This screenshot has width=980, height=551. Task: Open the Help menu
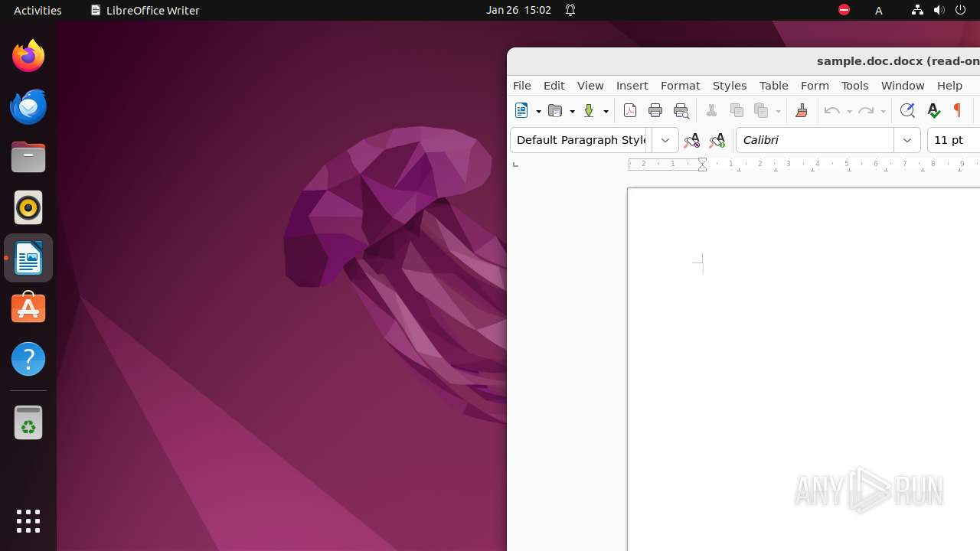949,86
